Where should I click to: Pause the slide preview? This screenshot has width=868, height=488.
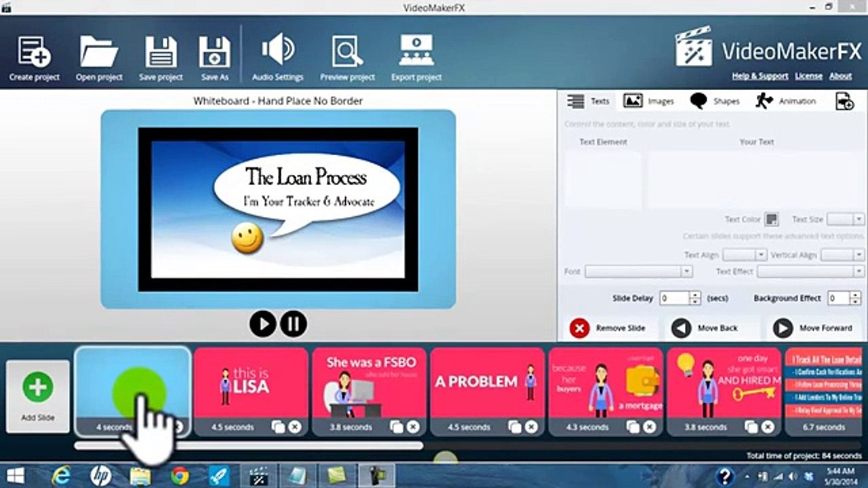[x=293, y=324]
